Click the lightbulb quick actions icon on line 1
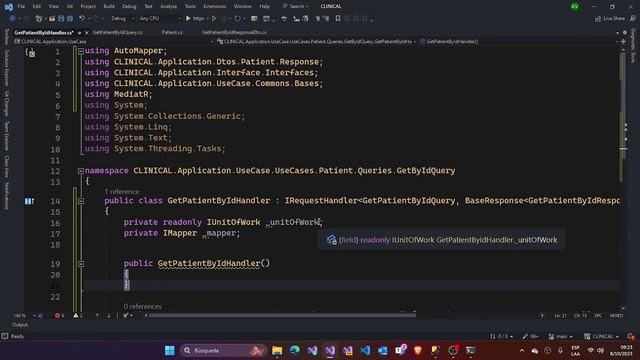This screenshot has height=360, width=640. tap(30, 52)
